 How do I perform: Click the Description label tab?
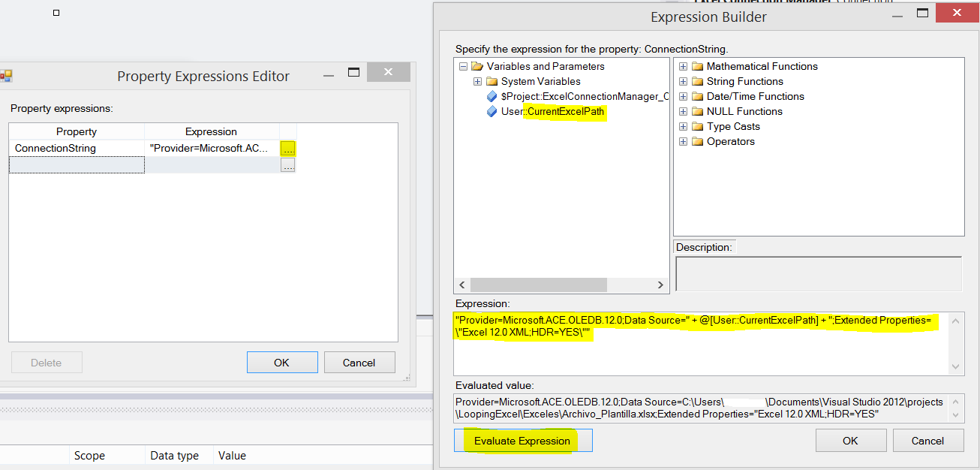[x=703, y=247]
